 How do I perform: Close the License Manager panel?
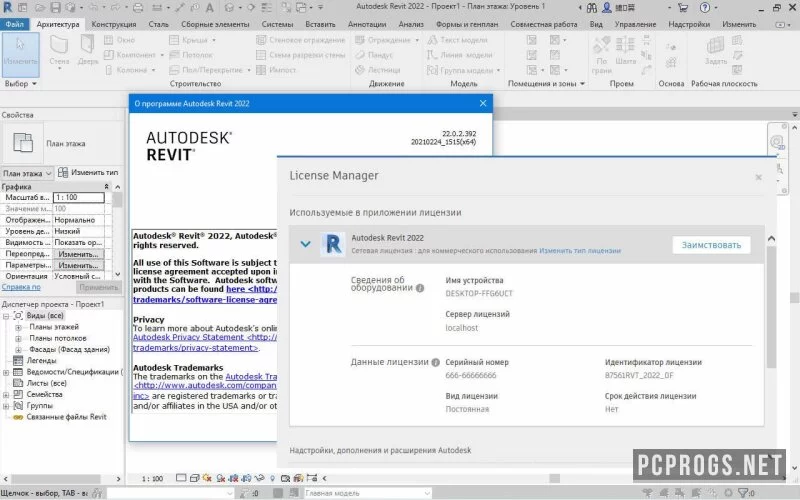pyautogui.click(x=759, y=177)
